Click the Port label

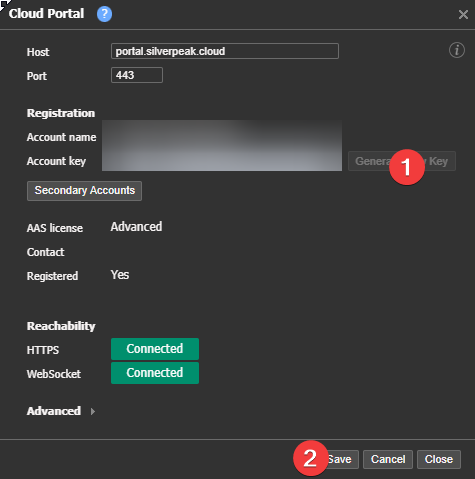pyautogui.click(x=37, y=76)
